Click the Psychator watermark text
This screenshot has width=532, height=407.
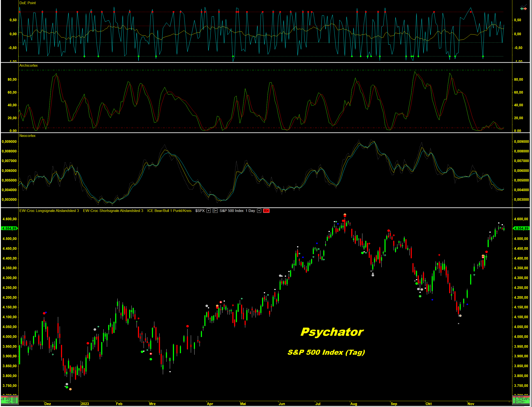[x=332, y=332]
